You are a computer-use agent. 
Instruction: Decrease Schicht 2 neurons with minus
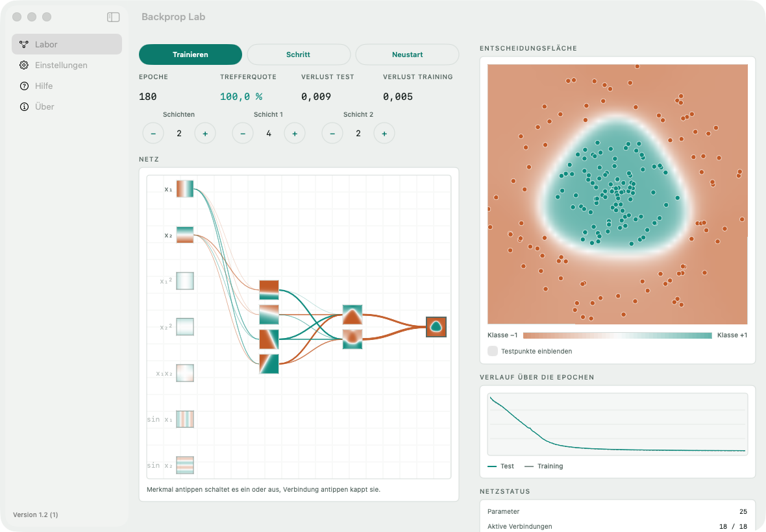click(332, 133)
